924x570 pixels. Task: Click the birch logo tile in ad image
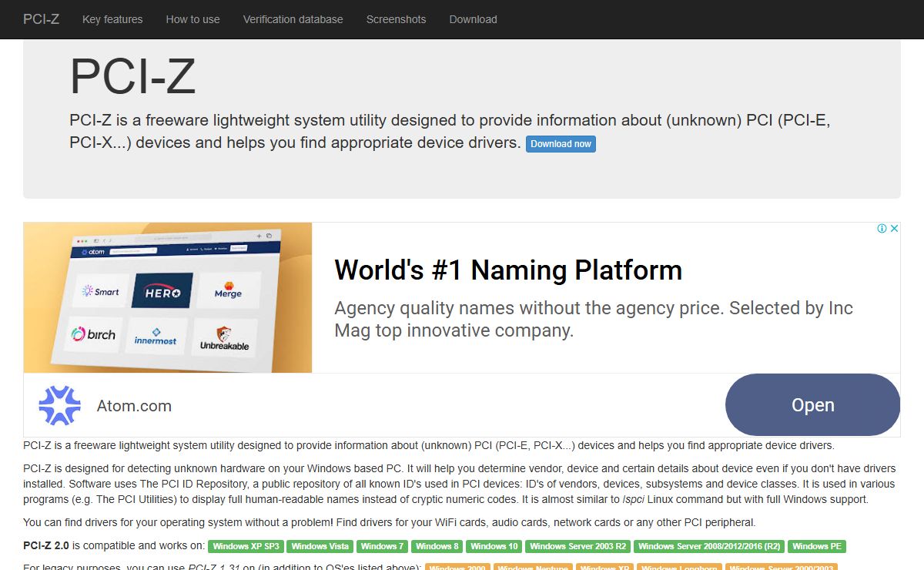pyautogui.click(x=94, y=335)
